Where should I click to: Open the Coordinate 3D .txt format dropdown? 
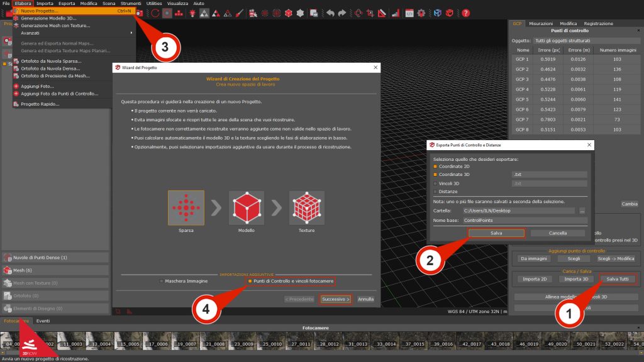point(549,175)
